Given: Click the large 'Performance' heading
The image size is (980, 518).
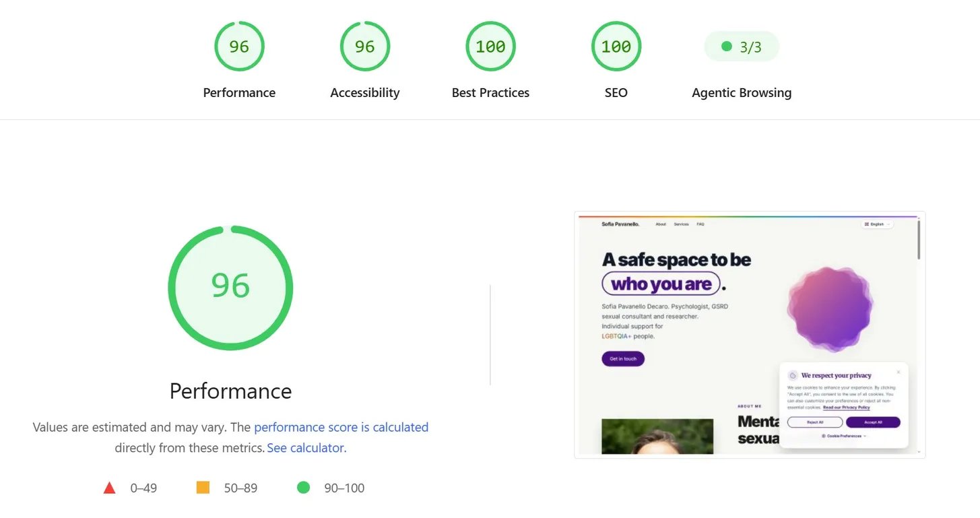Looking at the screenshot, I should pyautogui.click(x=230, y=391).
